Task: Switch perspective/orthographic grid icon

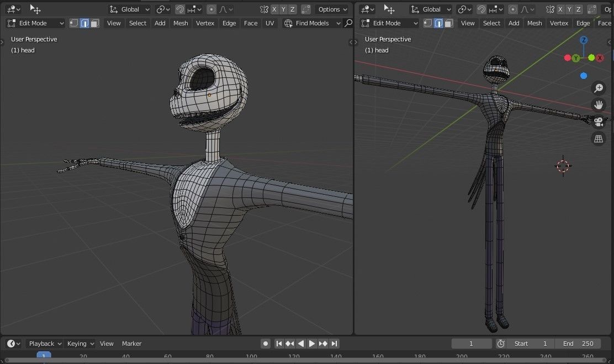Action: [599, 138]
